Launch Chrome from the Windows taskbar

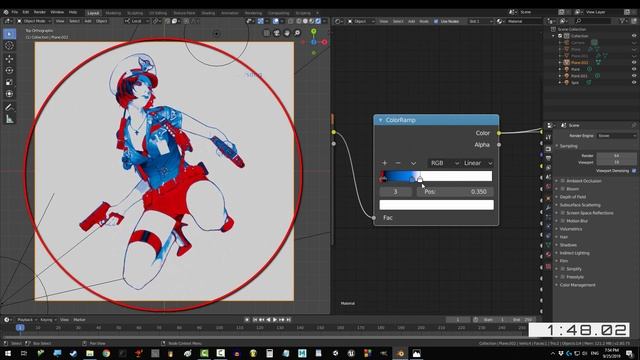[106, 353]
